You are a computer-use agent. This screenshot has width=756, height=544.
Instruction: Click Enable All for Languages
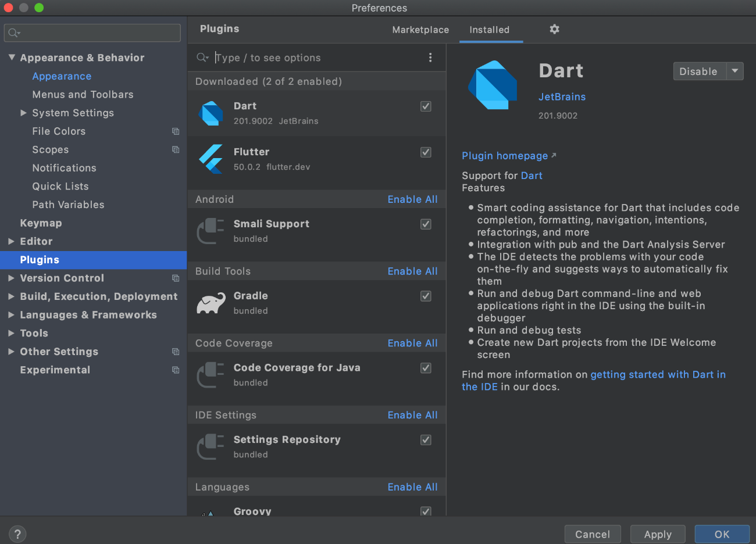click(x=412, y=487)
